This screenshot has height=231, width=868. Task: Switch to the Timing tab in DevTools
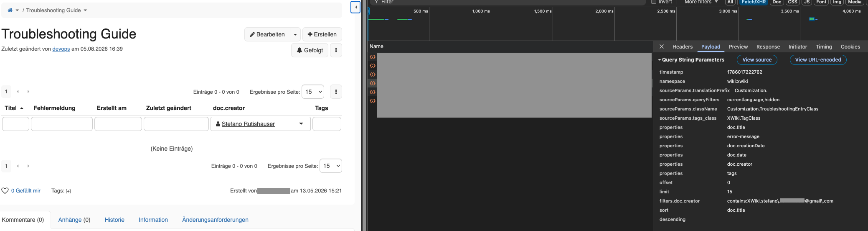(824, 47)
